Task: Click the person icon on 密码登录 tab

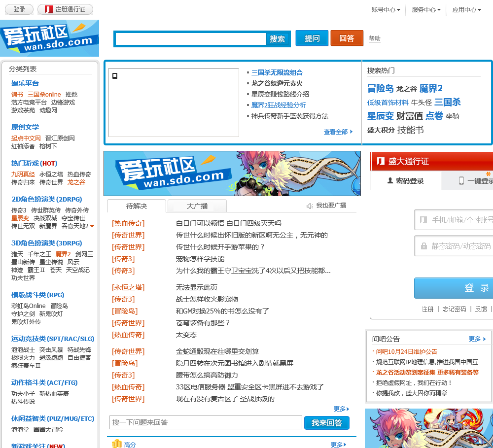Action: [390, 180]
